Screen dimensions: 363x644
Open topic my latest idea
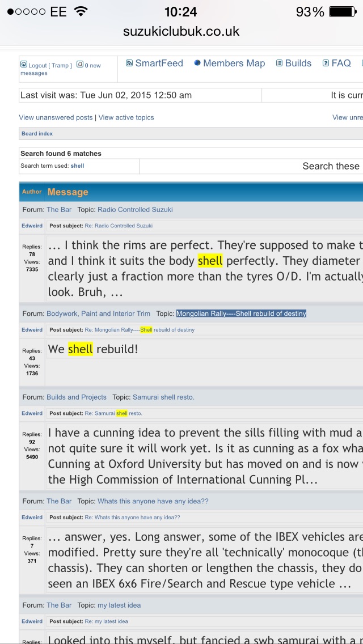tap(119, 605)
